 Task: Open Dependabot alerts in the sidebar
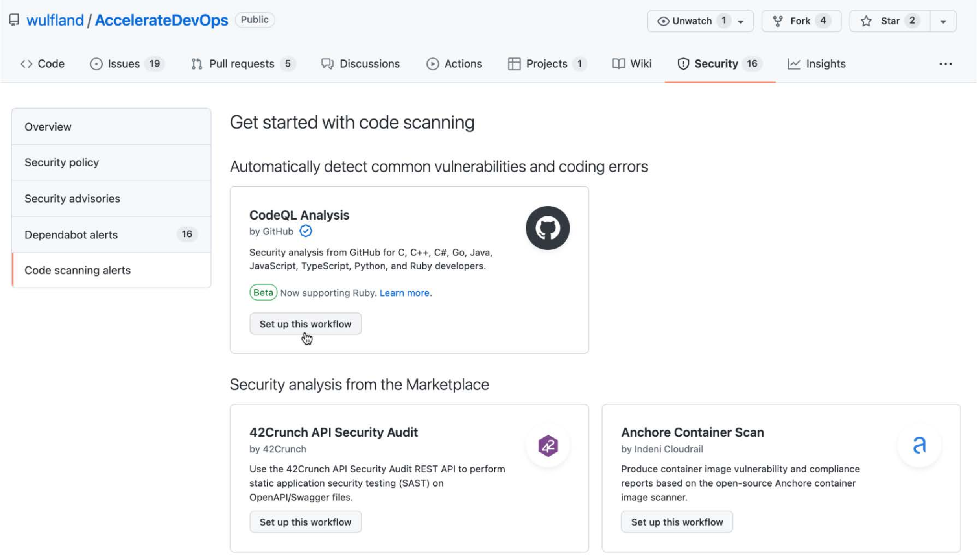111,235
